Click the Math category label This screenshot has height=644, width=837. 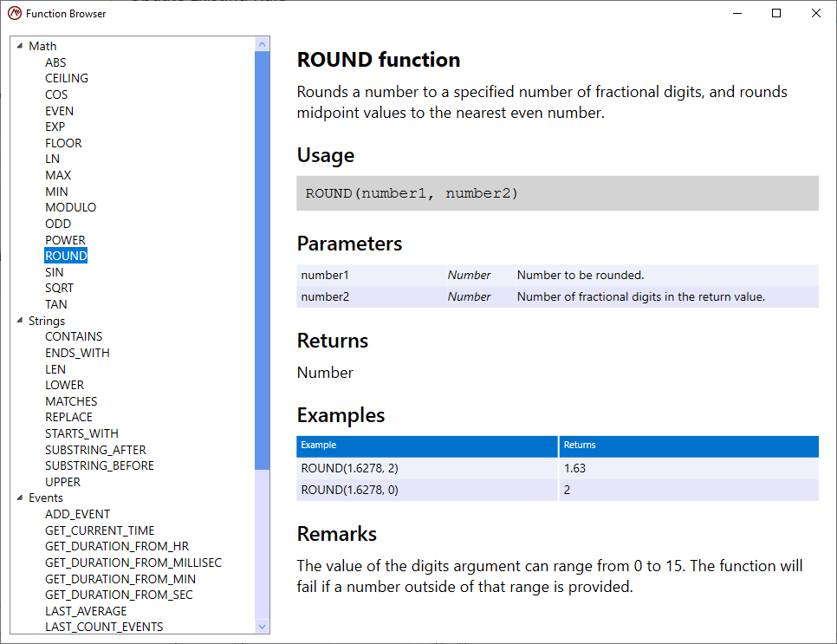pos(42,46)
